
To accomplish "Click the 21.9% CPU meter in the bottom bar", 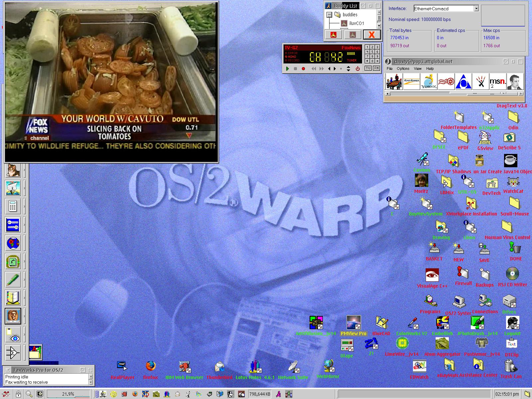I will click(68, 394).
